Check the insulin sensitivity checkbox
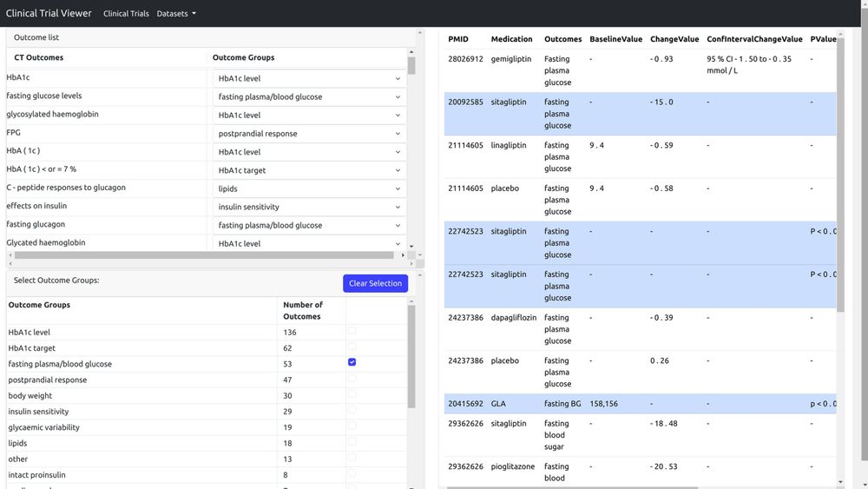868x489 pixels. click(x=352, y=410)
